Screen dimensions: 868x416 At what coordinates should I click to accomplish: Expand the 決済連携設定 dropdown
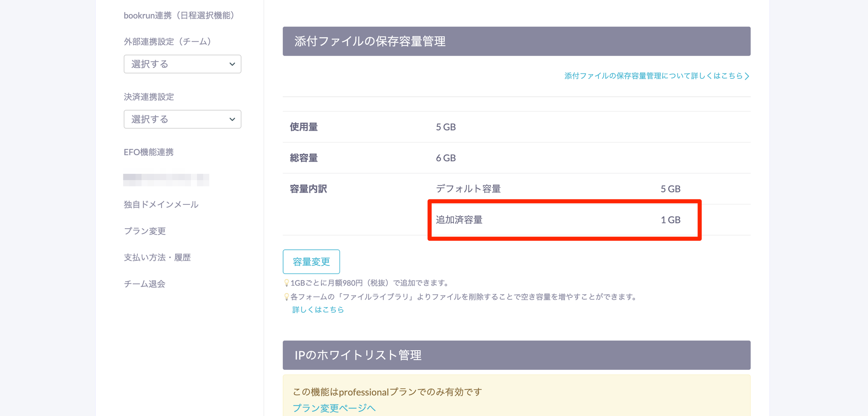point(182,119)
